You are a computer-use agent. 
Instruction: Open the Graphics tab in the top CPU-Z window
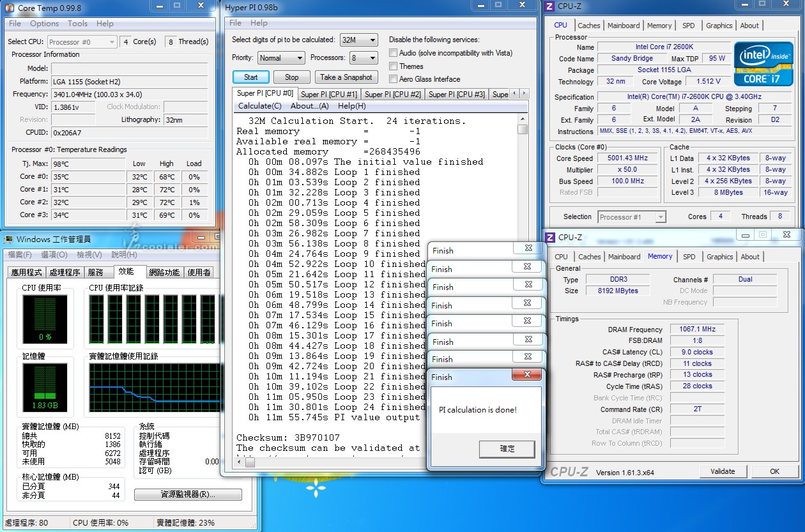pyautogui.click(x=719, y=26)
